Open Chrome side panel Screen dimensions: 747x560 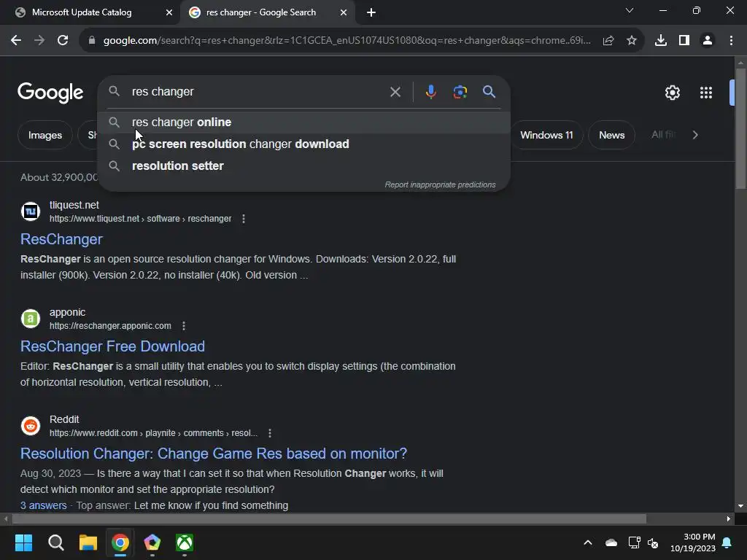click(x=684, y=41)
